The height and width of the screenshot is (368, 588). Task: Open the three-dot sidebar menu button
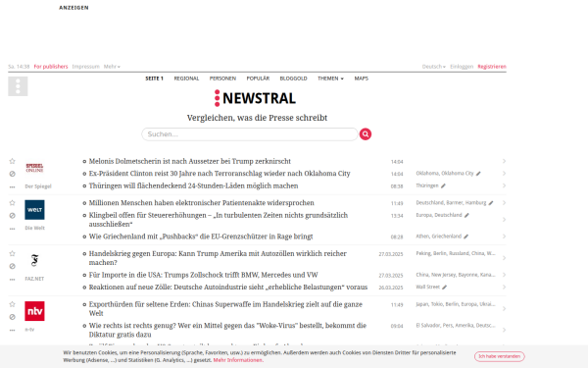18,86
